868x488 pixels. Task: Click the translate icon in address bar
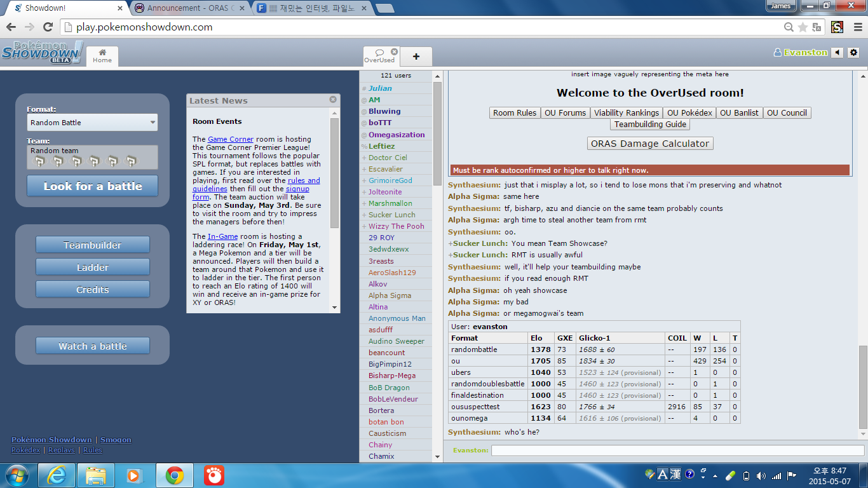pyautogui.click(x=817, y=27)
